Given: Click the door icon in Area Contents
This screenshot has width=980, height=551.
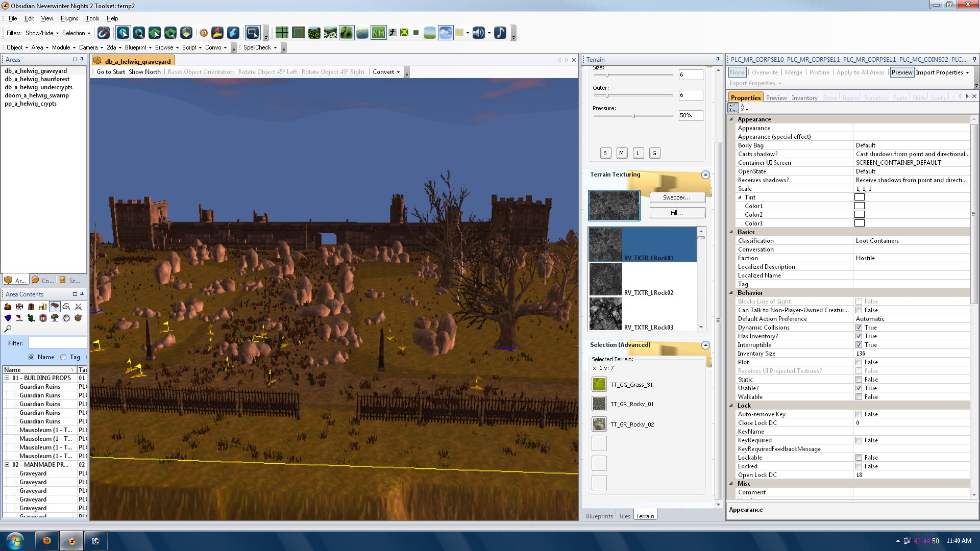Looking at the screenshot, I should click(x=31, y=307).
